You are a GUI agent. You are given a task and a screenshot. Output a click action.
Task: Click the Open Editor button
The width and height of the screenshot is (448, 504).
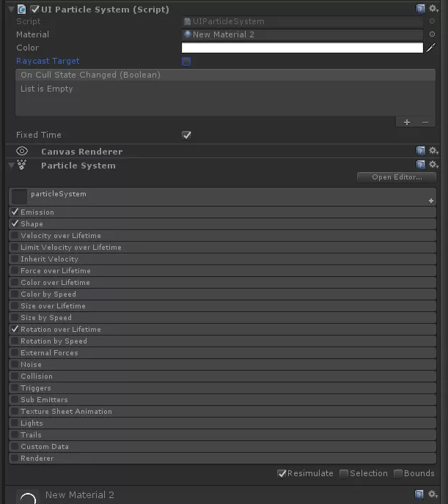pos(397,177)
